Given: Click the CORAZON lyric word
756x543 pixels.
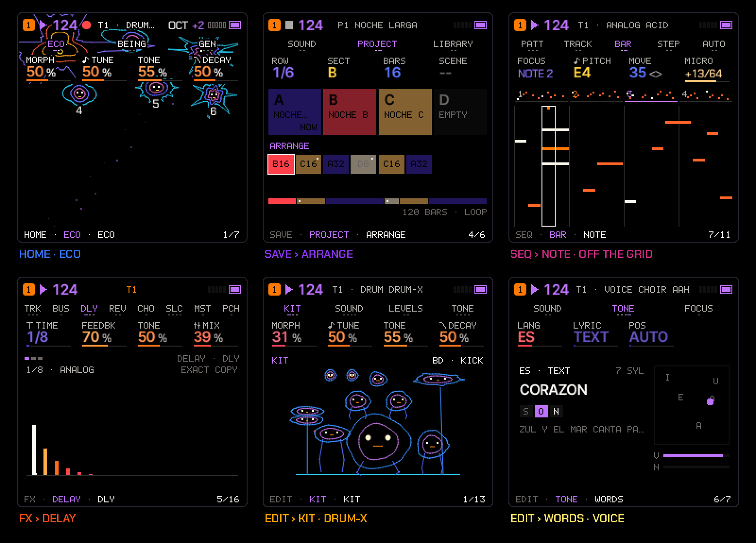Looking at the screenshot, I should 553,390.
